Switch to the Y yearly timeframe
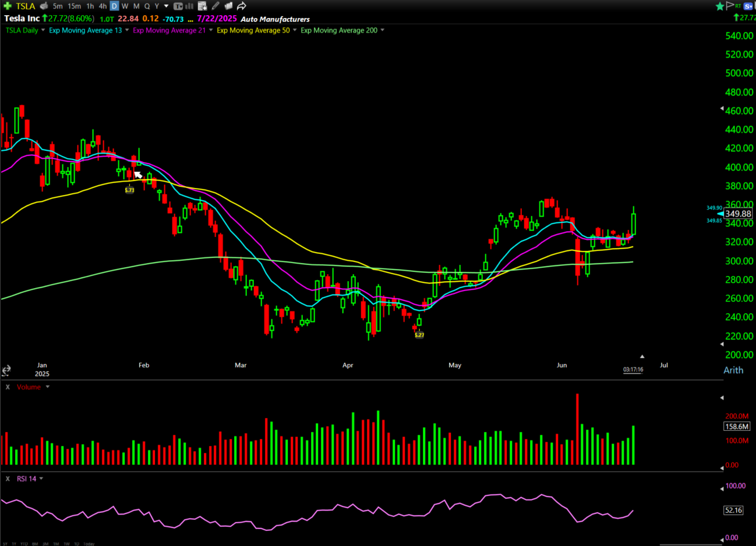The width and height of the screenshot is (756, 546). click(x=157, y=6)
